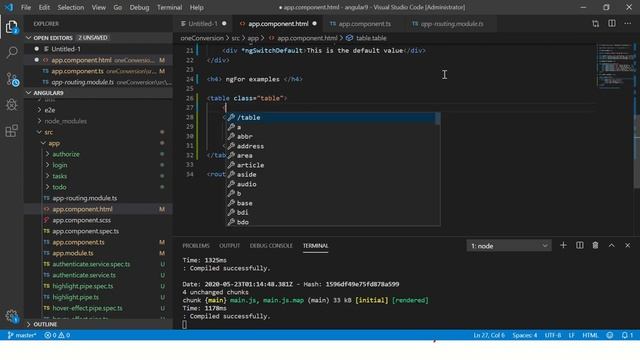Open the Search view icon
This screenshot has height=360, width=640.
pos(12,52)
